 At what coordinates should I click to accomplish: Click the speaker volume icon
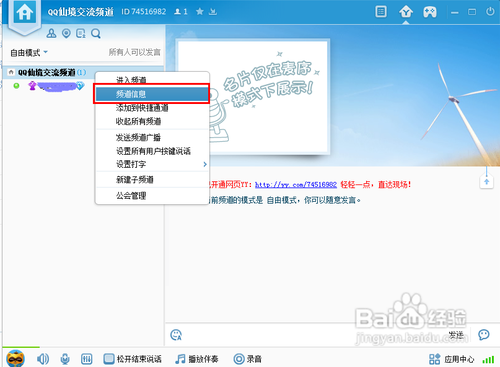click(43, 359)
